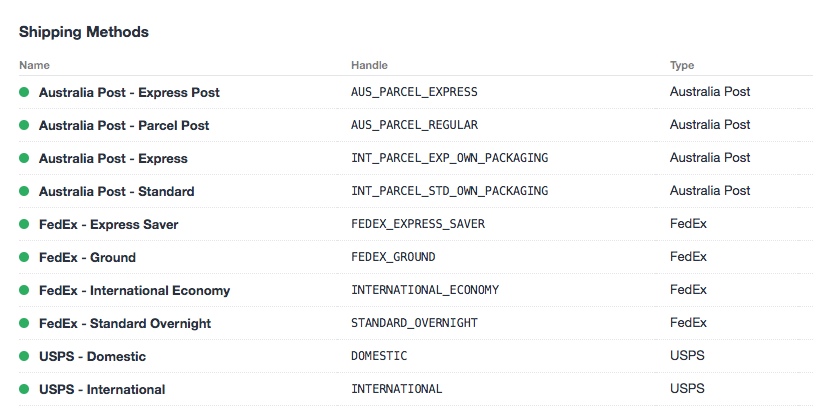This screenshot has height=413, width=833.
Task: Open Australia Post - Express Post method
Action: [129, 92]
